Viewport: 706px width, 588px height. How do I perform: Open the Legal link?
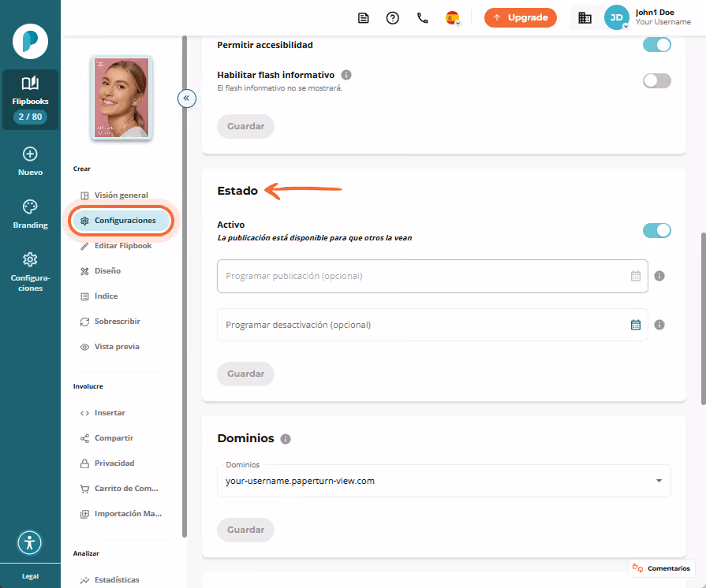(x=30, y=576)
